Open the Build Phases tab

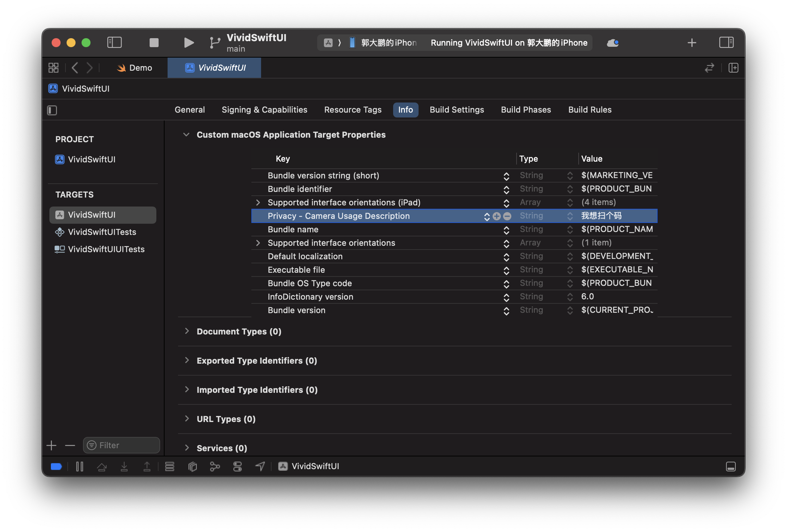[526, 110]
